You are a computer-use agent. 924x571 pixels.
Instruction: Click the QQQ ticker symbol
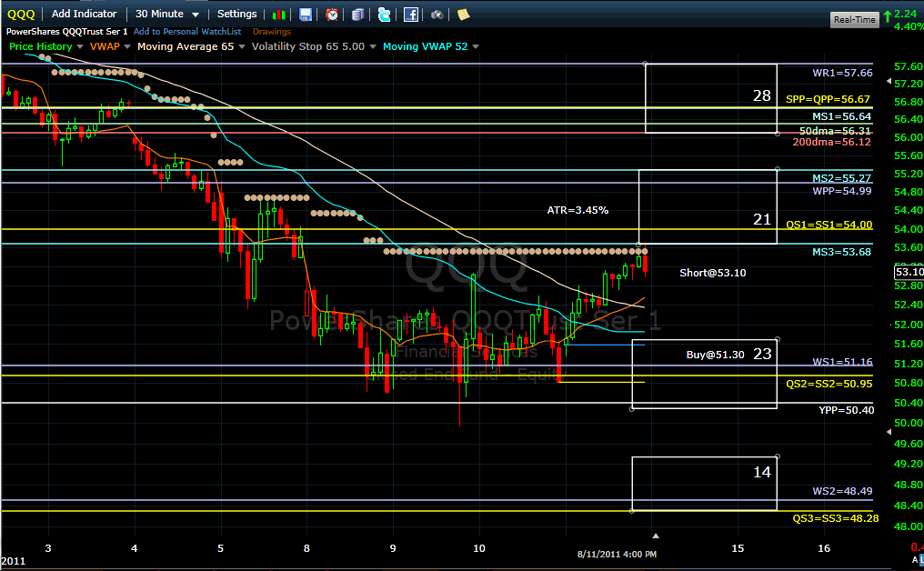(x=21, y=14)
